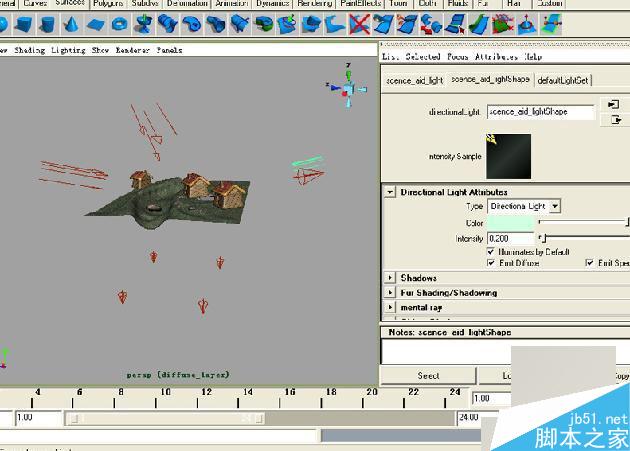This screenshot has width=630, height=451.
Task: Create a NURBS cylinder primitive
Action: [x=47, y=24]
